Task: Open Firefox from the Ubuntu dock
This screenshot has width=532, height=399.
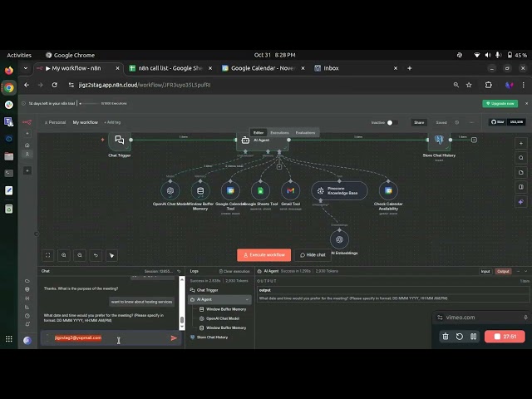Action: [x=9, y=71]
